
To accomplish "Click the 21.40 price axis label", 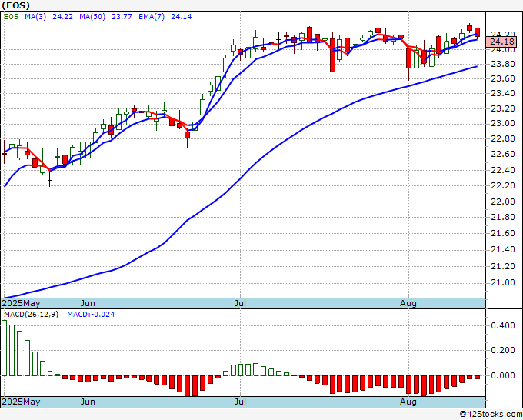I will [x=503, y=250].
